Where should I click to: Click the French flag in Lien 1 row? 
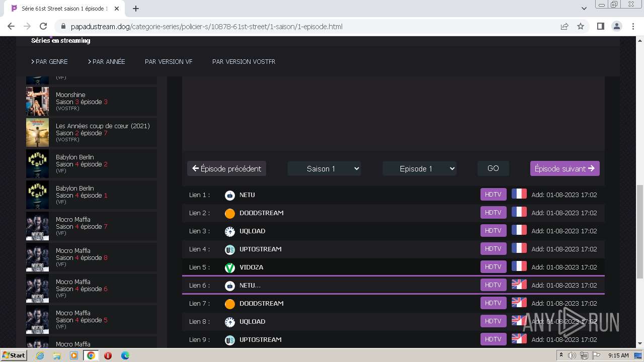[519, 194]
